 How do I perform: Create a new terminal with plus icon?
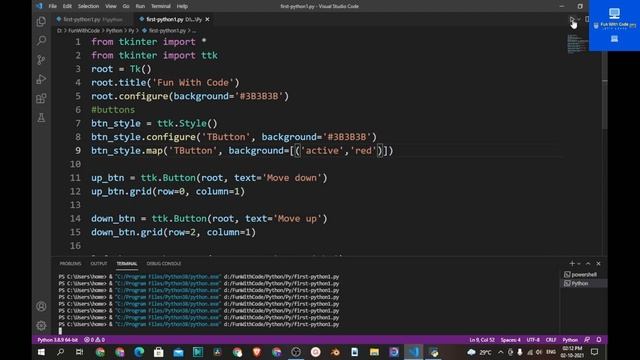(572, 264)
